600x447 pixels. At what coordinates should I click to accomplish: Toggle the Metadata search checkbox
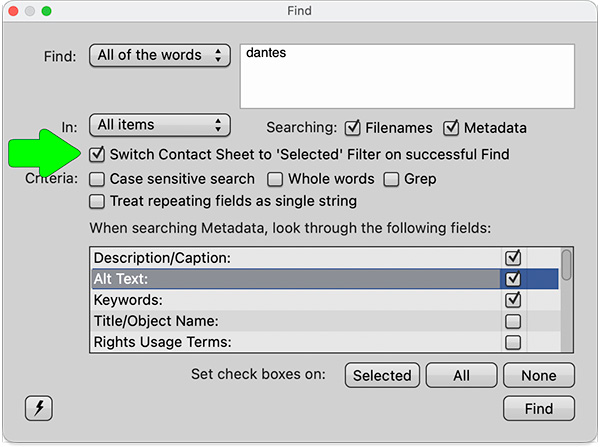[x=451, y=128]
